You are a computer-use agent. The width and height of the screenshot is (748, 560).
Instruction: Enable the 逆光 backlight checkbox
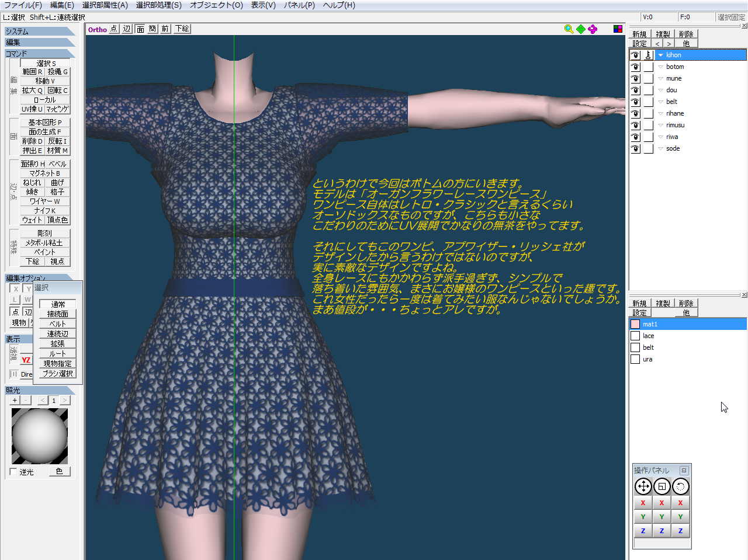coord(13,472)
